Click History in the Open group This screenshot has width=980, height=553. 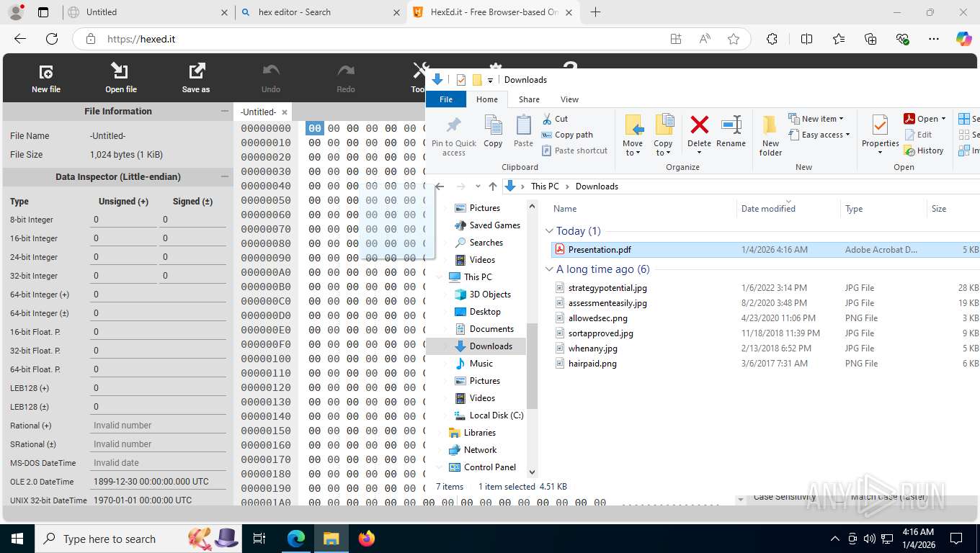pos(924,150)
